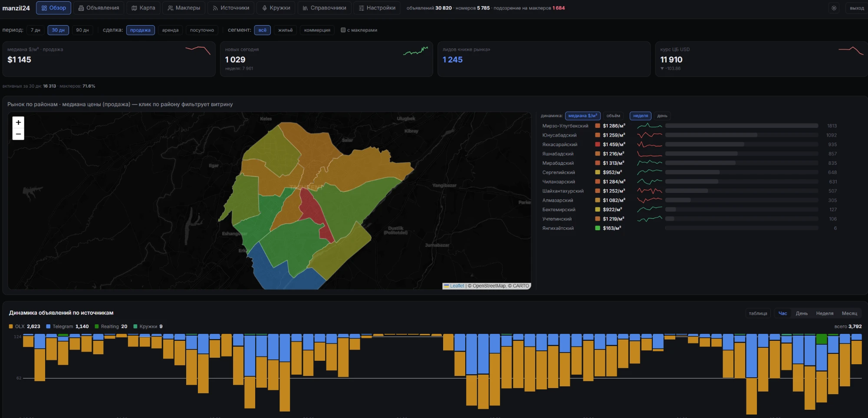The height and width of the screenshot is (418, 868).
Task: Select the посуточно deal type
Action: click(x=202, y=30)
